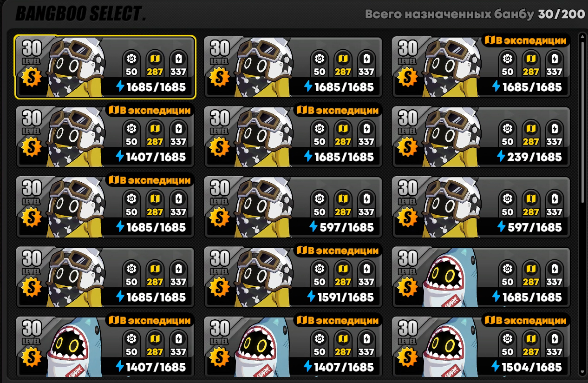
Task: Click the battery stat icon on the yellow-outlined card
Action: [178, 59]
